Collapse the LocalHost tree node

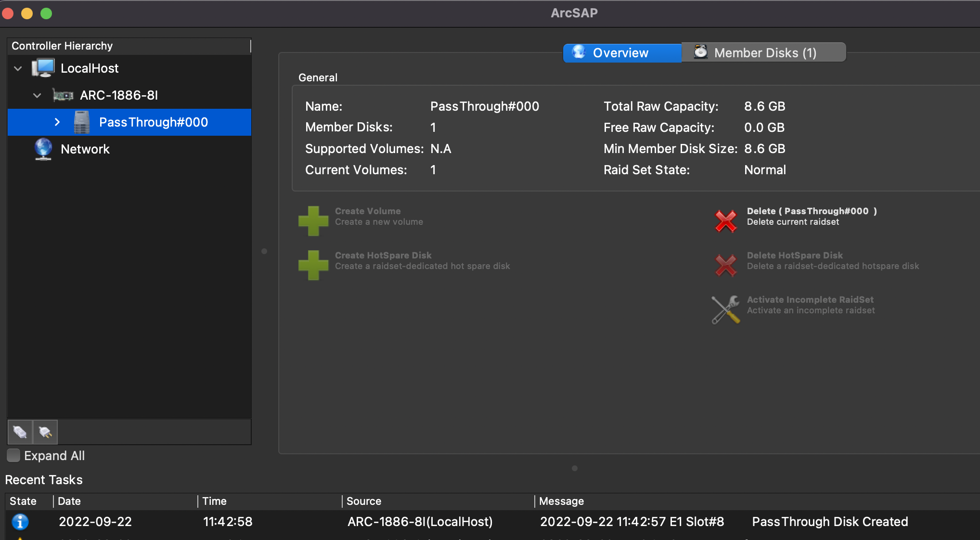point(18,68)
